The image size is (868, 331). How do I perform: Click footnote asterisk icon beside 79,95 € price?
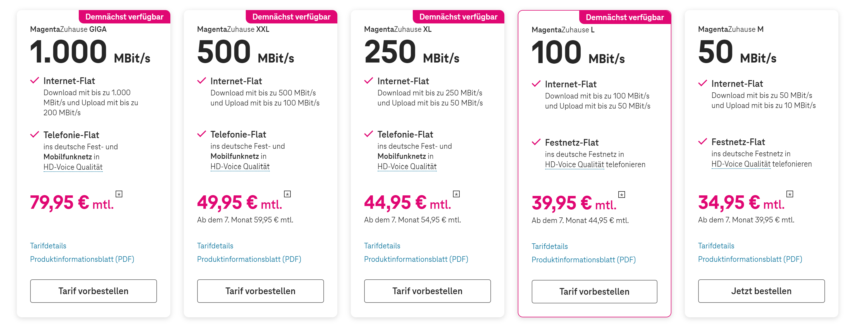point(119,194)
